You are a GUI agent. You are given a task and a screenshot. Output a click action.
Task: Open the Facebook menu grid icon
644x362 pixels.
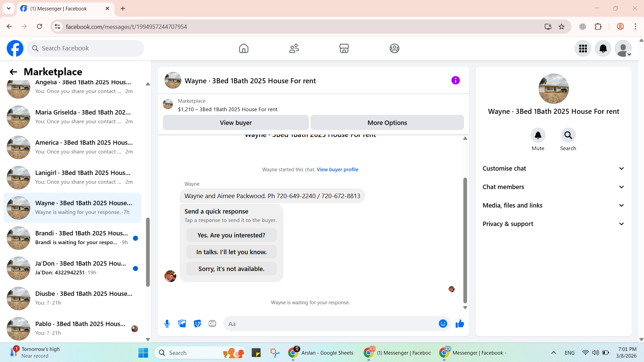[583, 48]
